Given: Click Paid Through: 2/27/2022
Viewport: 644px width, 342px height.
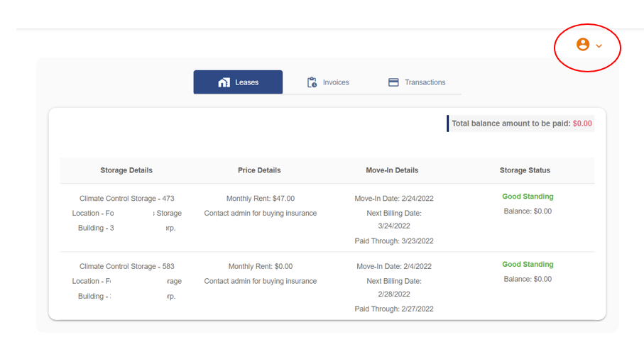Looking at the screenshot, I should point(394,309).
